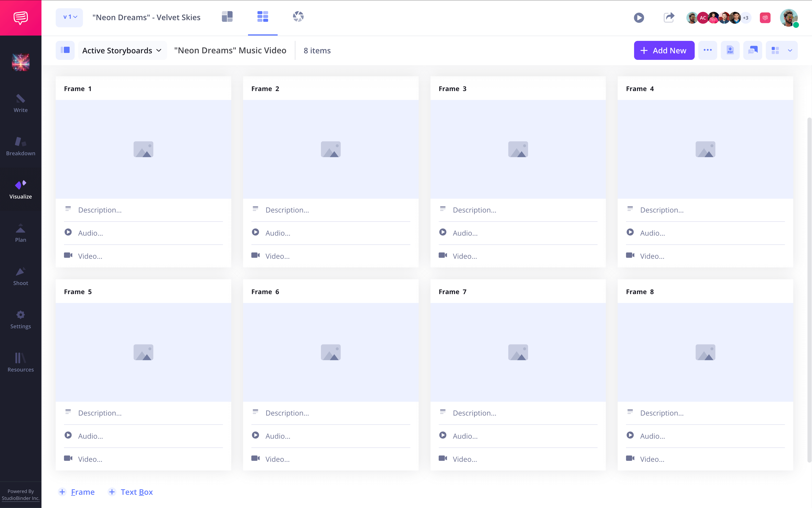Go to the Breakdown section
The image size is (812, 508).
(x=21, y=146)
